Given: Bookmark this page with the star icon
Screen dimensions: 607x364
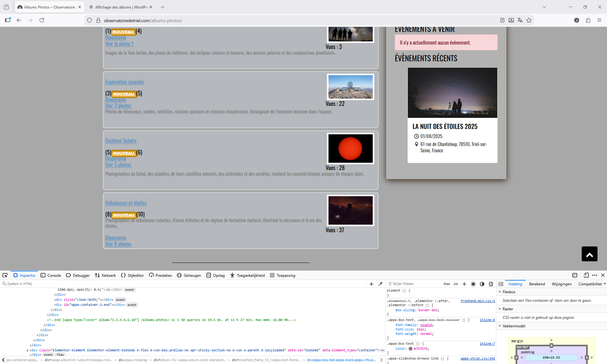Looking at the screenshot, I should click(x=529, y=20).
